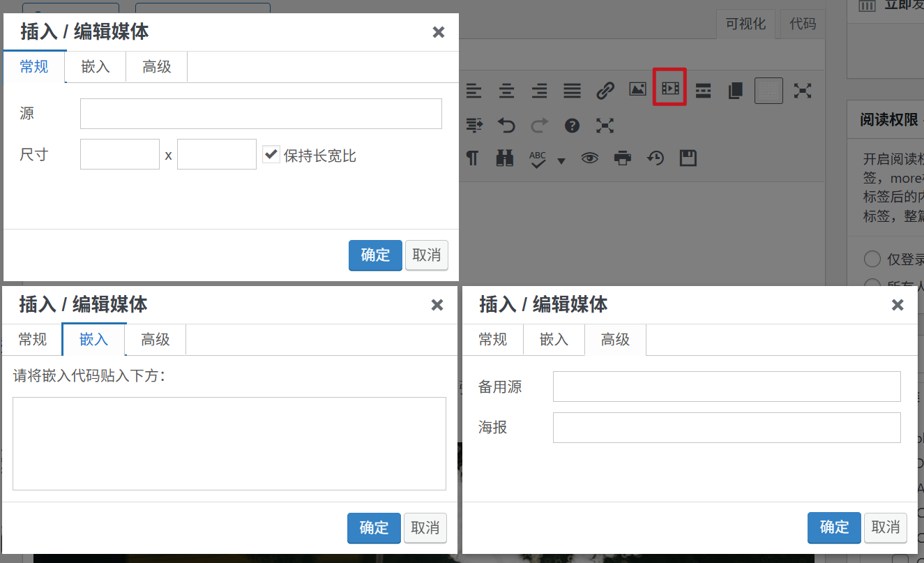Center align text in editor toolbar
This screenshot has width=924, height=563.
[506, 91]
